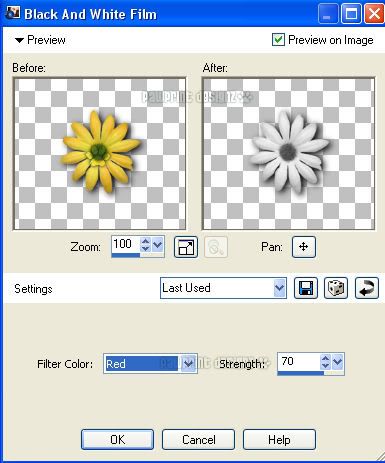The width and height of the screenshot is (385, 463).
Task: Collapse the Preview section triangle
Action: [19, 40]
